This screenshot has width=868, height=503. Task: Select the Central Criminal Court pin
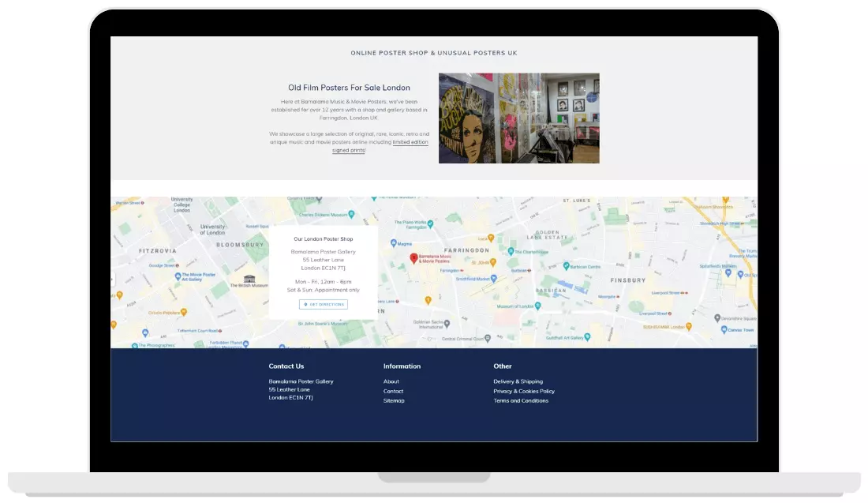[488, 339]
